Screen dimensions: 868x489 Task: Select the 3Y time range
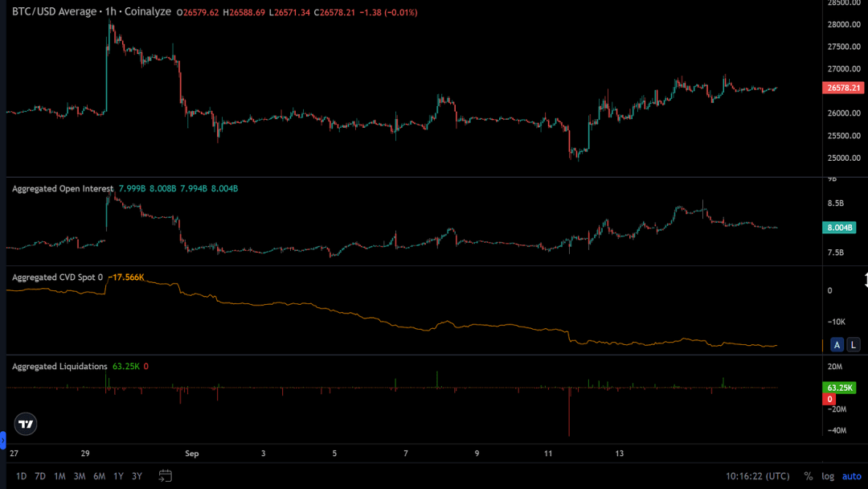[137, 476]
